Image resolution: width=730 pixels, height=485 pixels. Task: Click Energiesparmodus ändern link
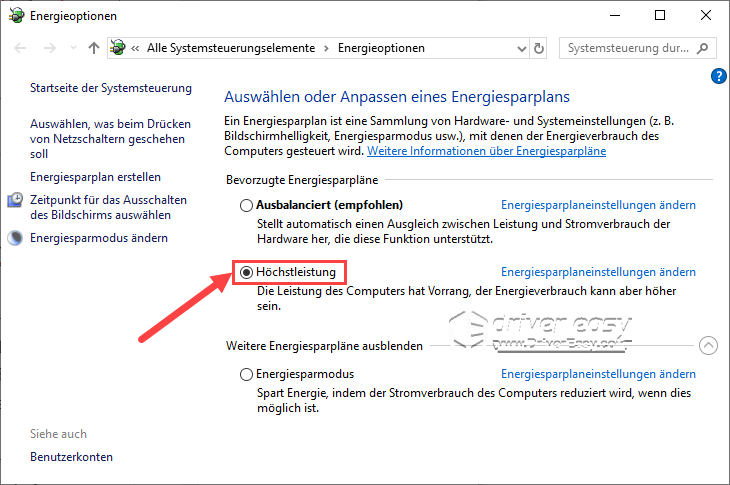click(99, 238)
